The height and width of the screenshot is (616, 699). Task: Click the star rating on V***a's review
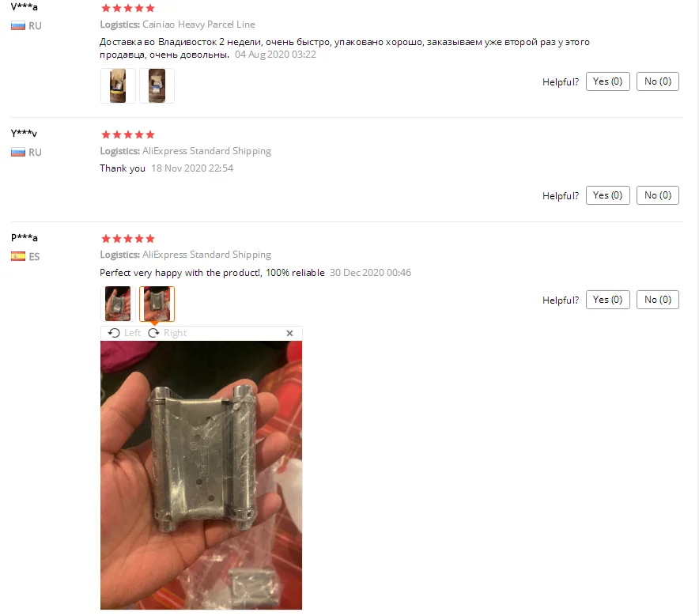tap(128, 8)
